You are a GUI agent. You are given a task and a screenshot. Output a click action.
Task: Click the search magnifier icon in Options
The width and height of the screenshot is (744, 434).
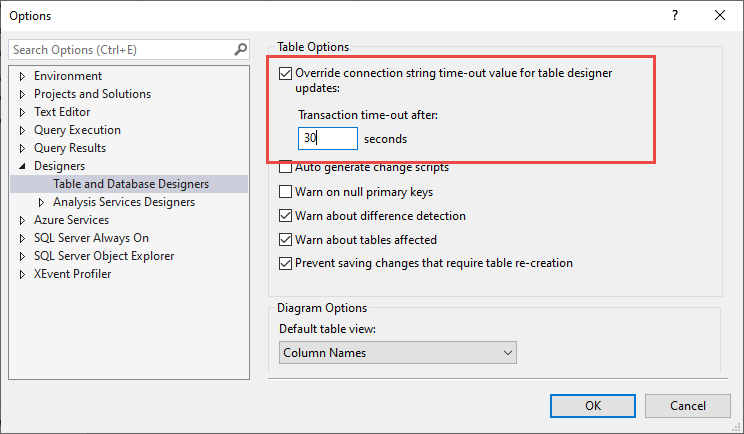pos(240,49)
